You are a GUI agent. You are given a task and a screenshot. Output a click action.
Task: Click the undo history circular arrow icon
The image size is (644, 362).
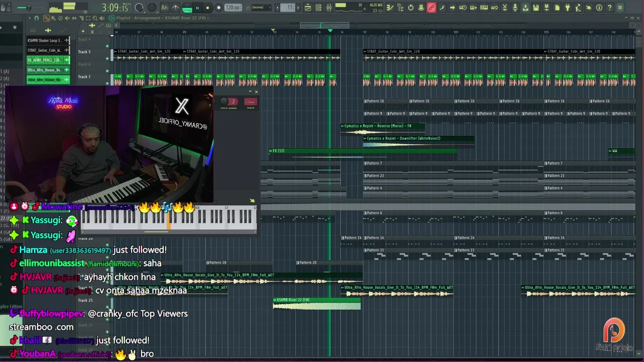click(411, 8)
